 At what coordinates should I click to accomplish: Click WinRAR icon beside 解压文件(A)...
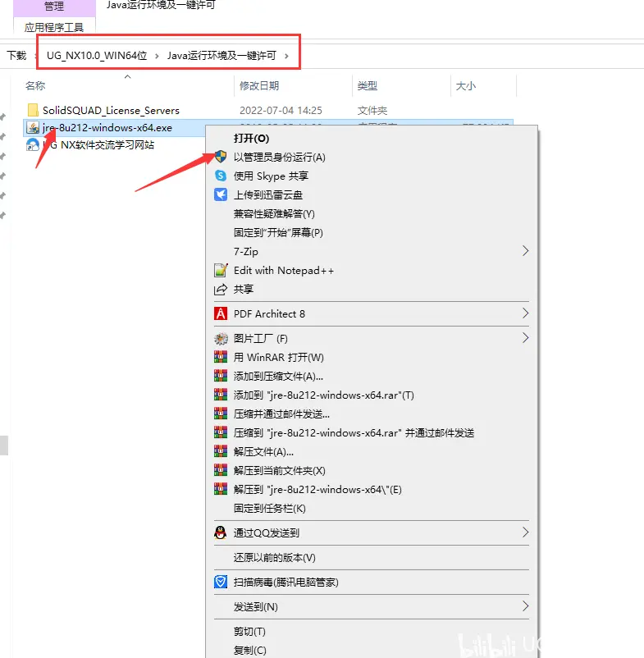tap(221, 451)
